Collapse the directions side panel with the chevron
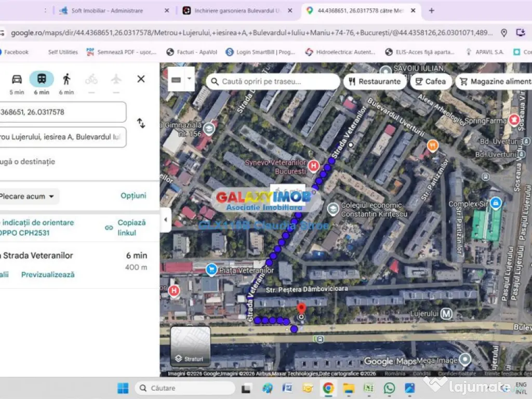This screenshot has width=532, height=399. click(165, 220)
